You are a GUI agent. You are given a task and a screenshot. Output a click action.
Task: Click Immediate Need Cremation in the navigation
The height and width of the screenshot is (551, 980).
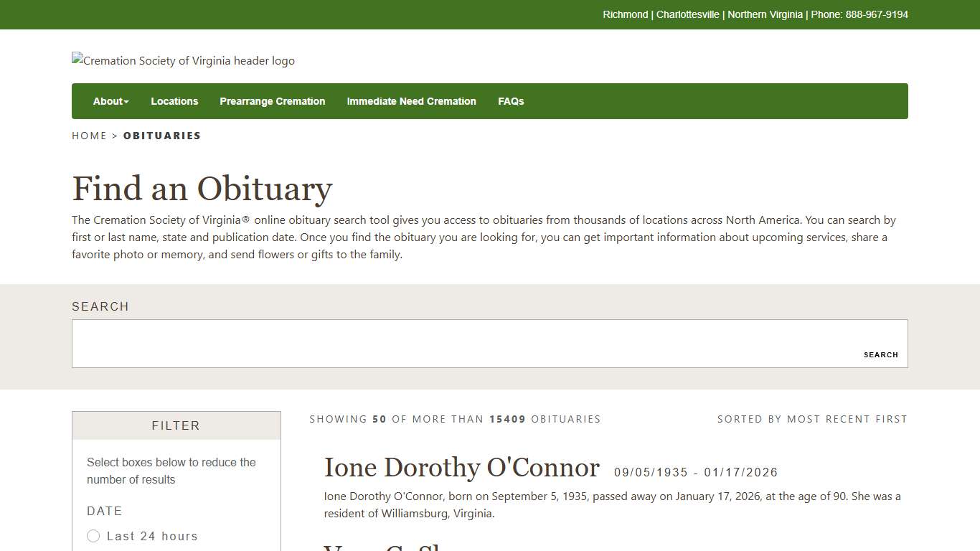coord(411,101)
